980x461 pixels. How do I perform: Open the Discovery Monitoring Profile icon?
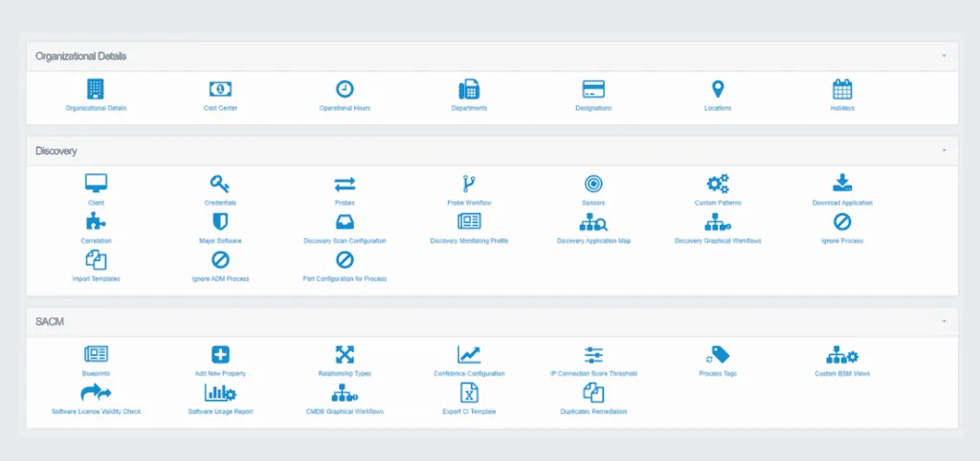pyautogui.click(x=469, y=221)
